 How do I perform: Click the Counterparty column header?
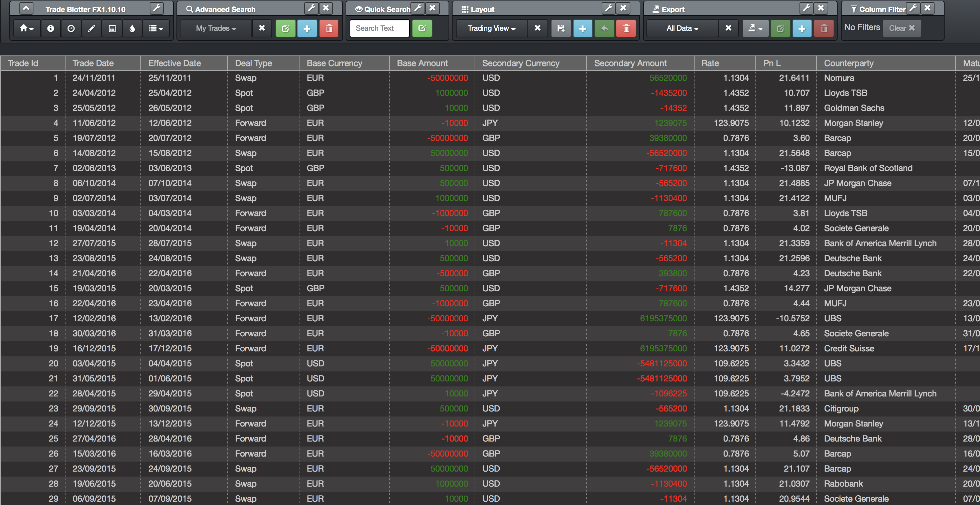pos(886,63)
